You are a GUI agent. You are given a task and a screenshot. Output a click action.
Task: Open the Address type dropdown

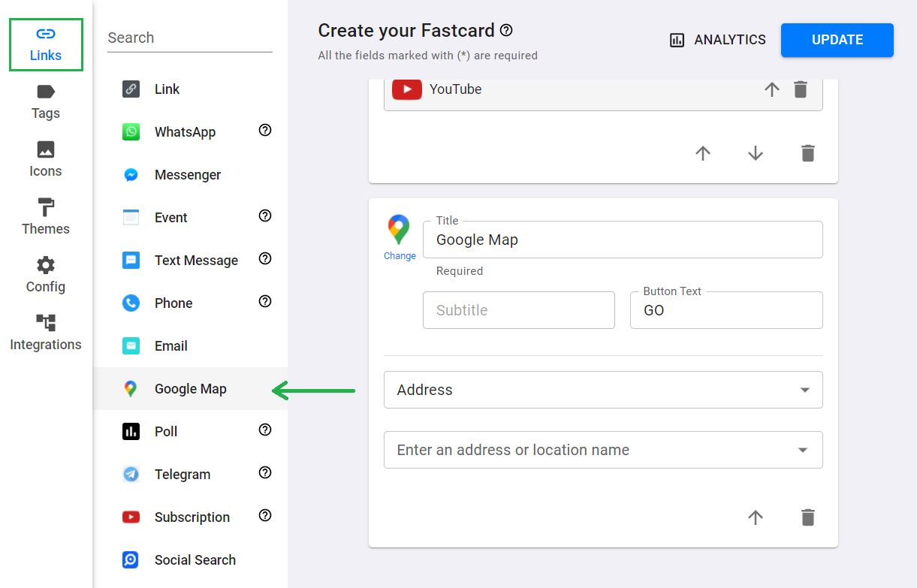pyautogui.click(x=603, y=390)
